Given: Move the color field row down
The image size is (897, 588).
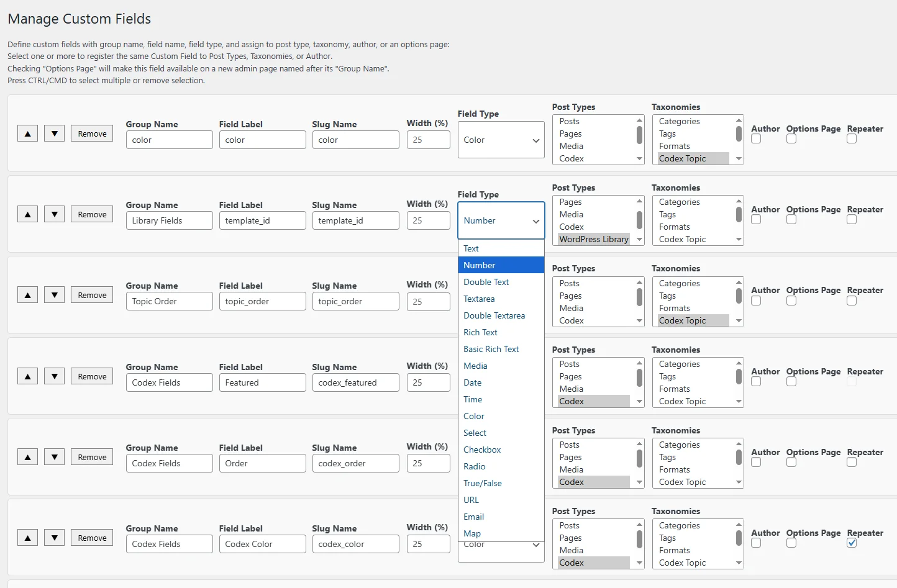Looking at the screenshot, I should [54, 133].
